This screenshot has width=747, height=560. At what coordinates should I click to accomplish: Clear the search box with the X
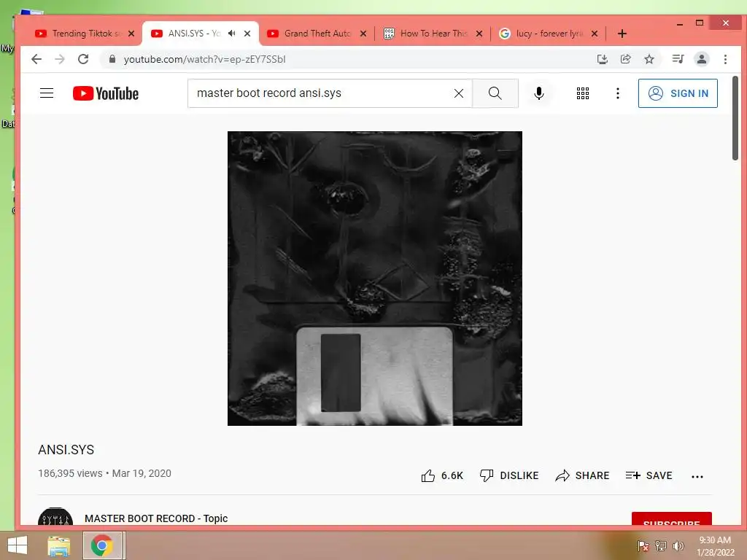tap(459, 93)
